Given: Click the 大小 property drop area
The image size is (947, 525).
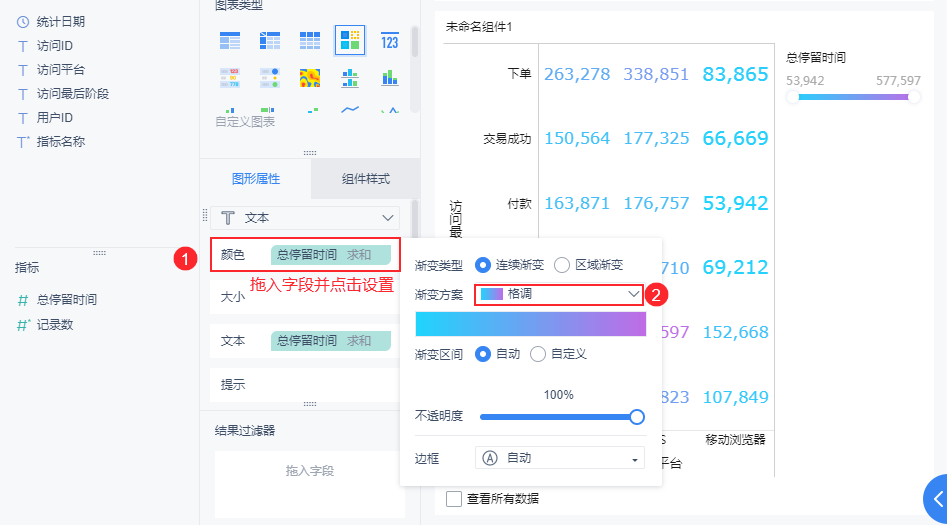Looking at the screenshot, I should (x=304, y=297).
